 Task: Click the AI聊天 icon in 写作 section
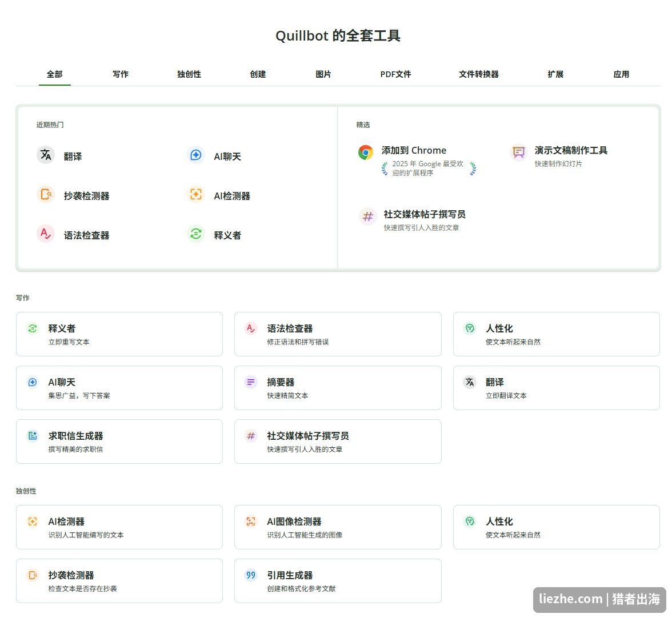coord(33,382)
